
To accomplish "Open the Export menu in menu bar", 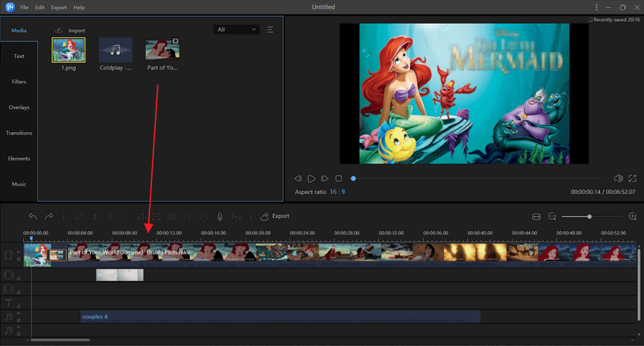I will pyautogui.click(x=59, y=7).
